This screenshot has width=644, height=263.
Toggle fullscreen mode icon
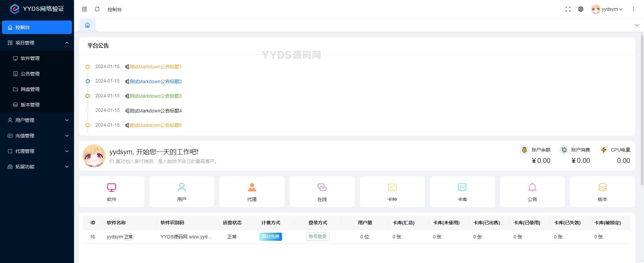tap(568, 9)
